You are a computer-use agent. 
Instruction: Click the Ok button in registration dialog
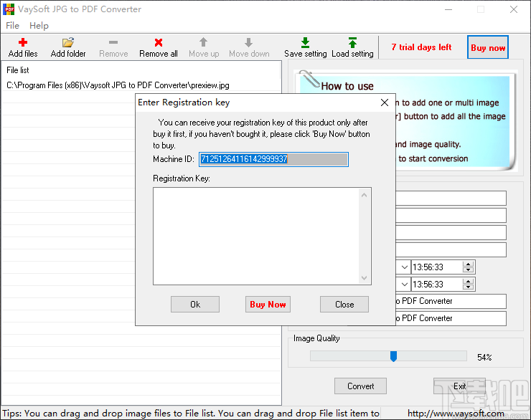coord(195,305)
